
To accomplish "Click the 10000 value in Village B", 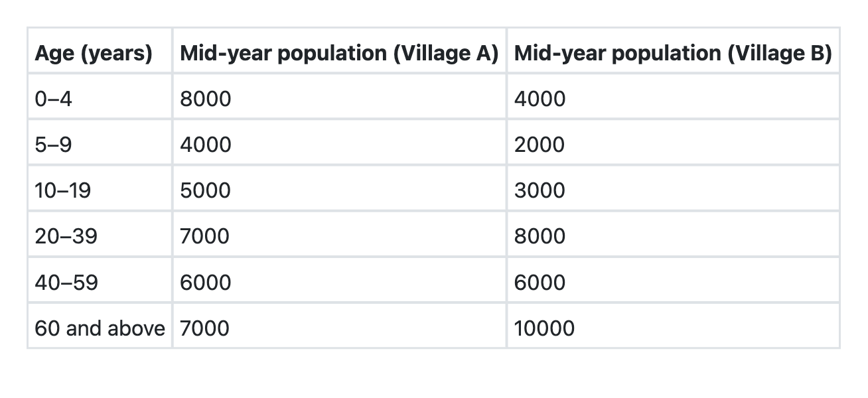I will [x=545, y=328].
